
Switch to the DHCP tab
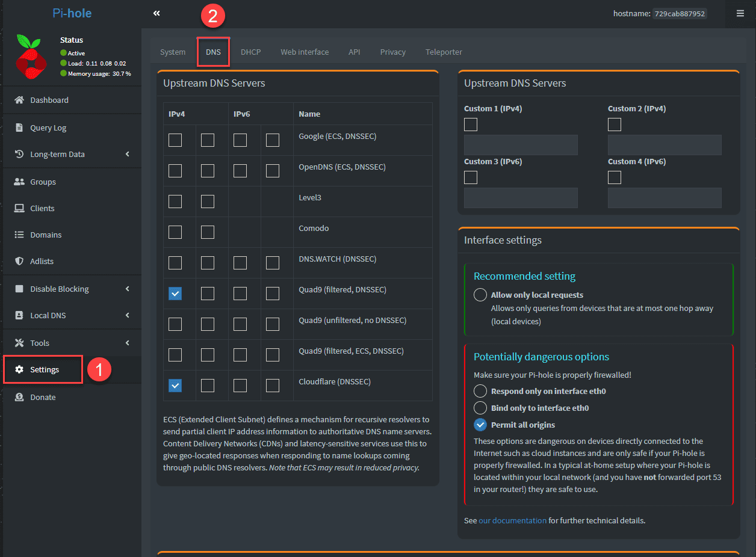pos(250,52)
